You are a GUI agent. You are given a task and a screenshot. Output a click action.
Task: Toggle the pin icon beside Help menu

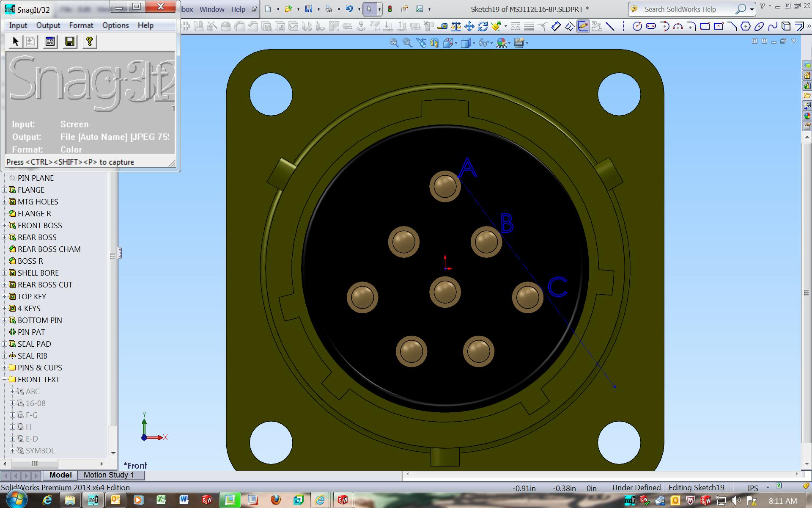click(x=254, y=9)
